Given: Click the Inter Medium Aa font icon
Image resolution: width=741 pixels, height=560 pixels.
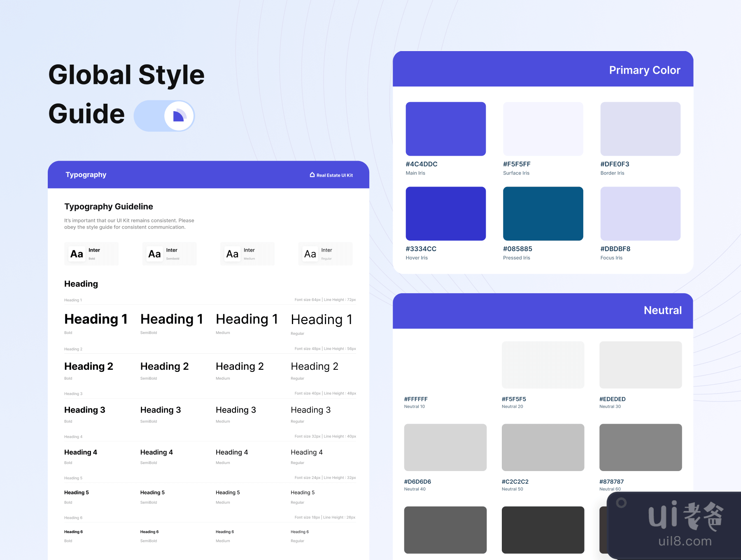Looking at the screenshot, I should coord(232,254).
